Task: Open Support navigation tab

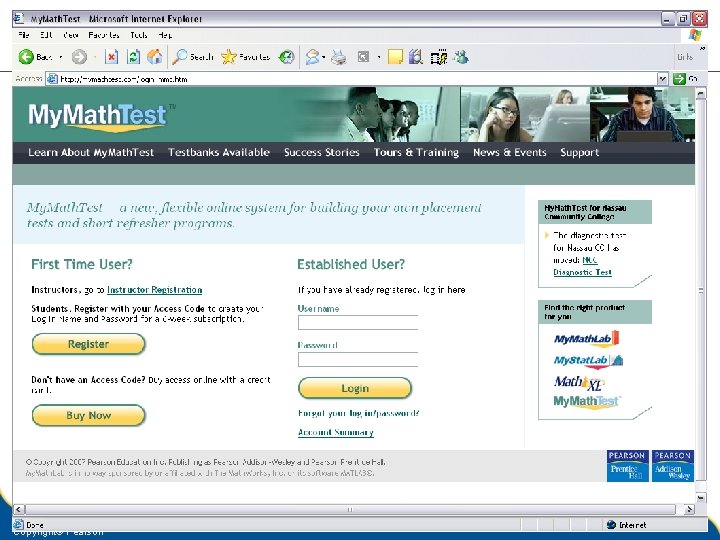Action: (579, 152)
